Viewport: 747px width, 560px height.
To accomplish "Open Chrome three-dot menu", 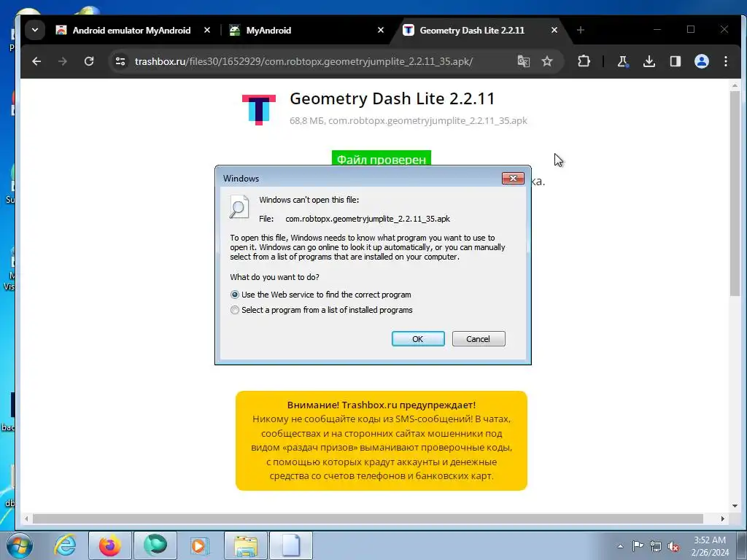I will 726,61.
